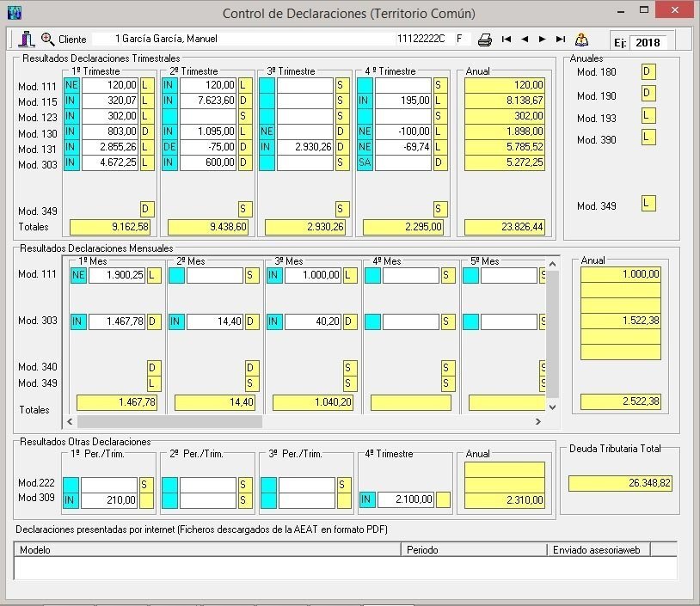Click Mod. 111 first trimester NE status box
The width and height of the screenshot is (700, 606).
(x=71, y=85)
